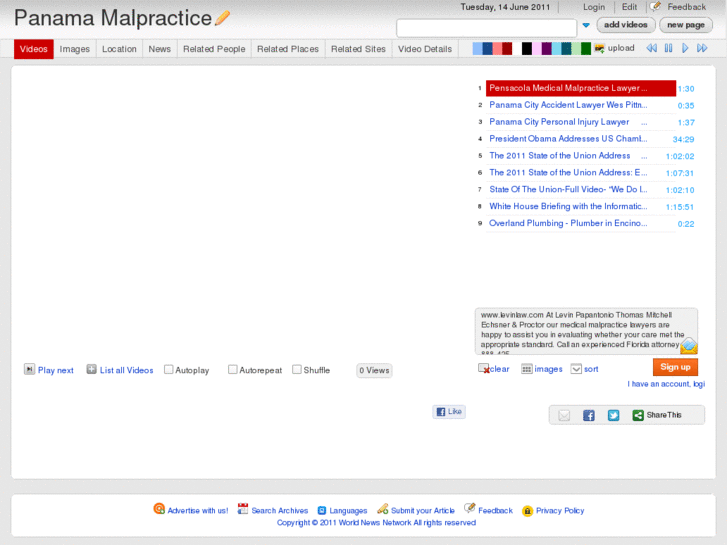Select the dark red color swatch

coord(507,48)
